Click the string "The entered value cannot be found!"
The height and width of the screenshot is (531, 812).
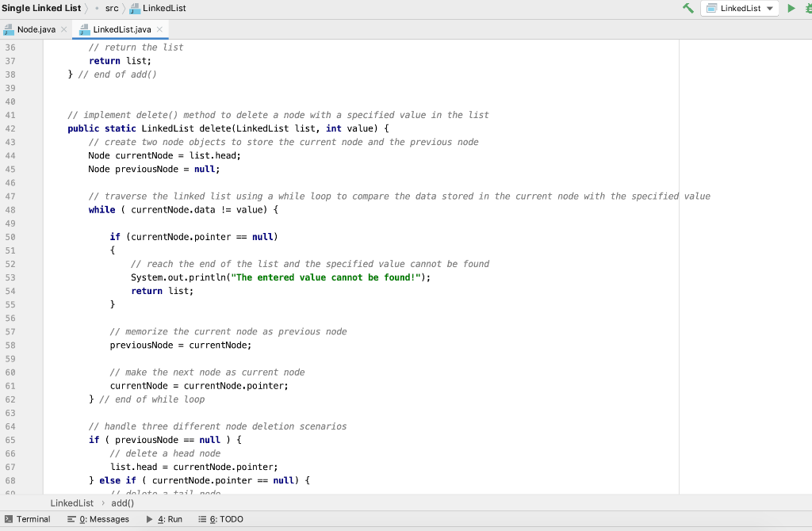tap(326, 277)
